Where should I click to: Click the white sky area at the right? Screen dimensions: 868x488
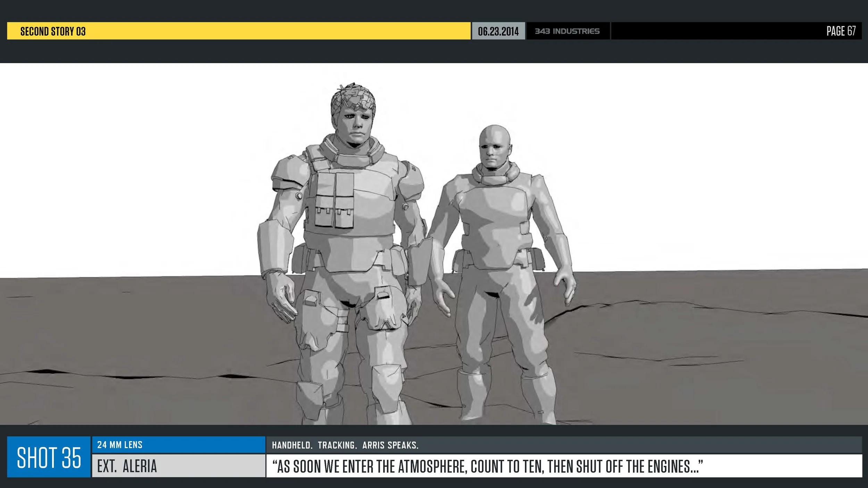[729, 156]
